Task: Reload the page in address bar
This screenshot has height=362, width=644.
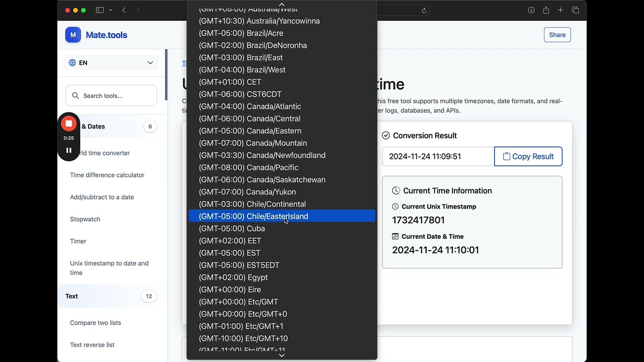Action: coord(424,10)
